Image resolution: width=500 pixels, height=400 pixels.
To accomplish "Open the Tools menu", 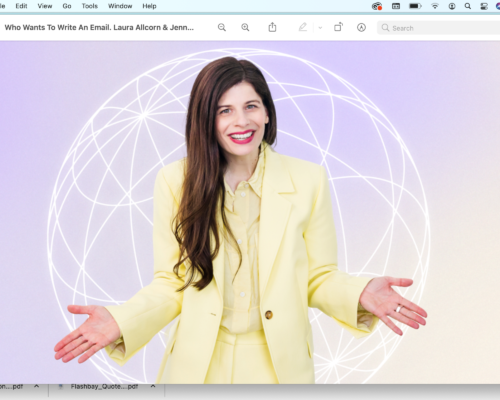I will click(90, 6).
